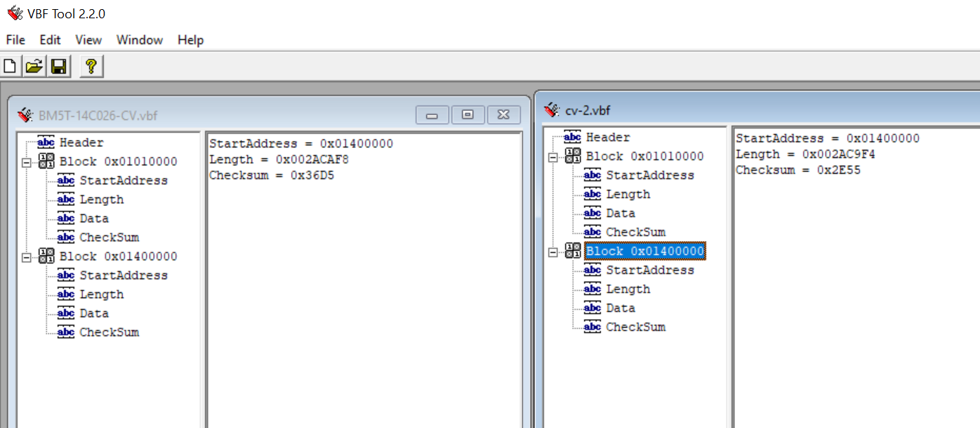This screenshot has width=980, height=428.
Task: Collapse Block 0x01010000 in BM5T-14C026-CV.vbf tree
Action: pyautogui.click(x=27, y=162)
